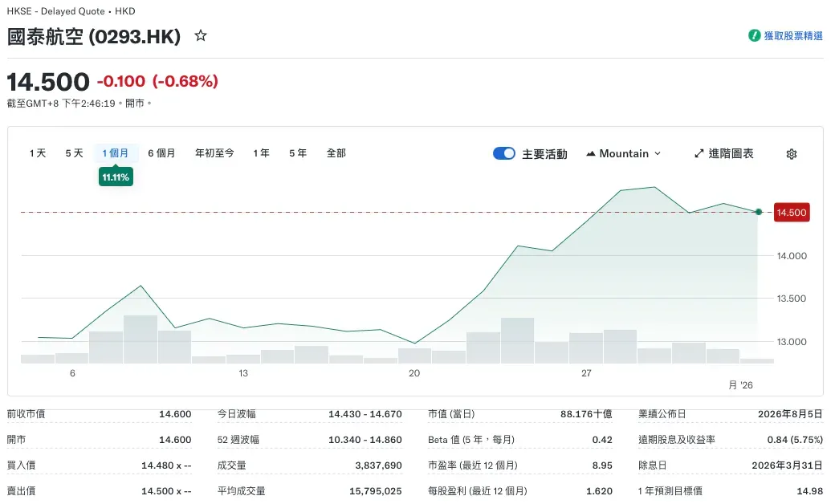This screenshot has width=835, height=504.
Task: Click the 20 date label on x-axis
Action: (x=414, y=373)
